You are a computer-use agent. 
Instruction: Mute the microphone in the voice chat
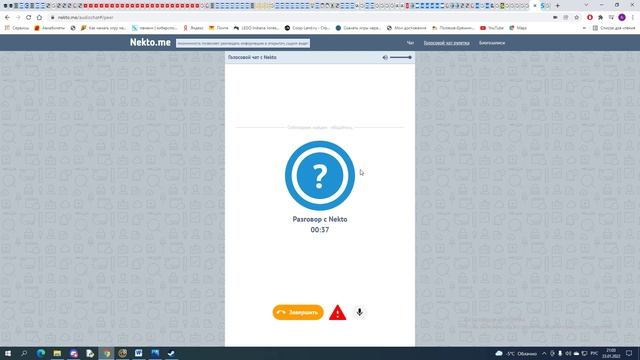pyautogui.click(x=359, y=312)
